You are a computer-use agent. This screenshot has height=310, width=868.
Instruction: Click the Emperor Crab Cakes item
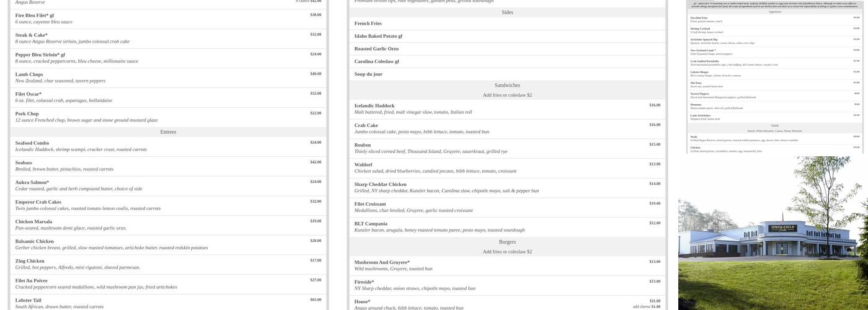[x=38, y=202]
